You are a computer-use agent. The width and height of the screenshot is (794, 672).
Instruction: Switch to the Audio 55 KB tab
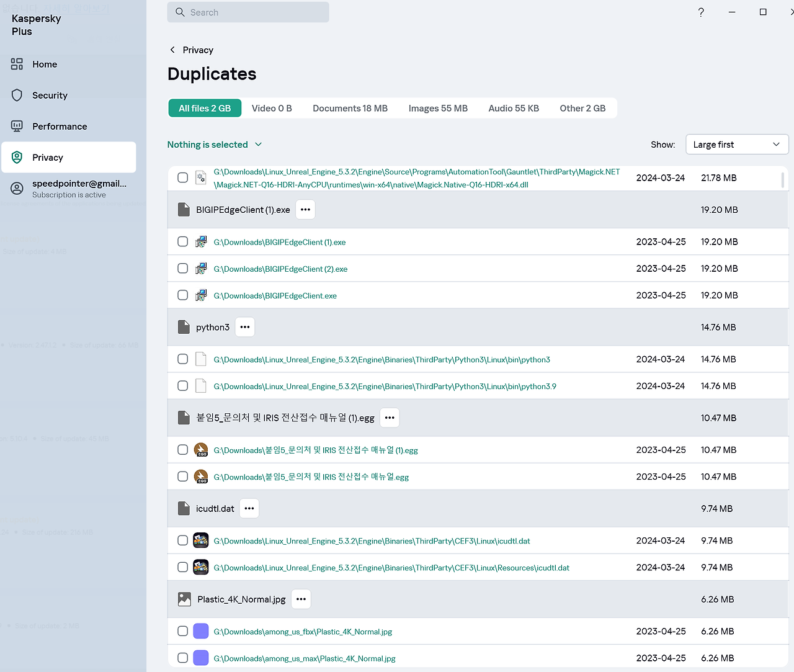514,108
